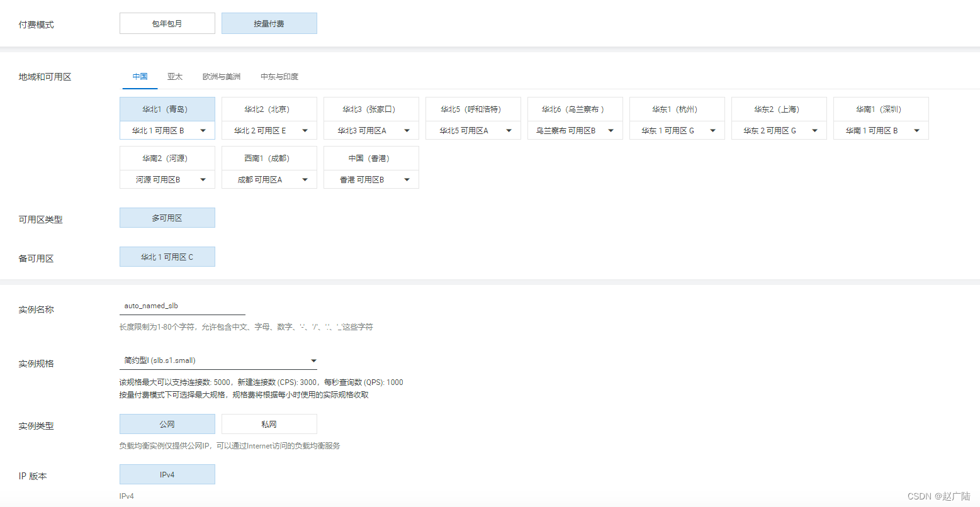The image size is (980, 507).
Task: Open the 中东与印度 region tab
Action: pyautogui.click(x=279, y=76)
